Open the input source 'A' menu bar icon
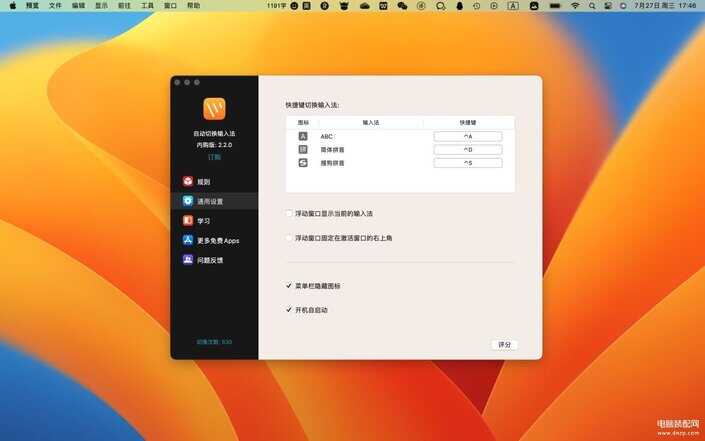This screenshot has height=441, width=705. click(513, 6)
